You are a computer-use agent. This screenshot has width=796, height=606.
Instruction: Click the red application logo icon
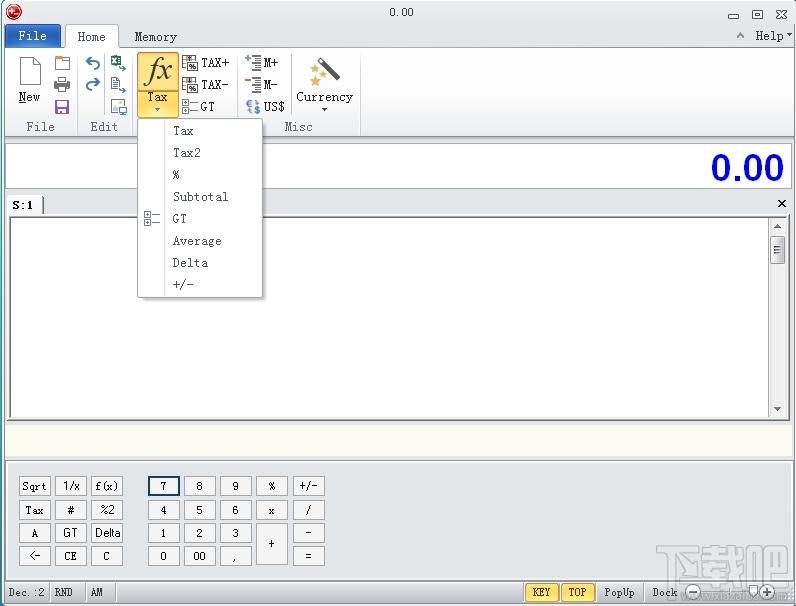tap(14, 12)
